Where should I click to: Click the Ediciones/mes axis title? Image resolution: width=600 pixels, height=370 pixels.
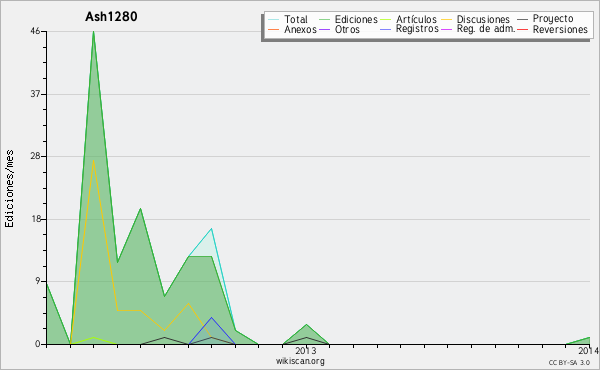click(9, 189)
